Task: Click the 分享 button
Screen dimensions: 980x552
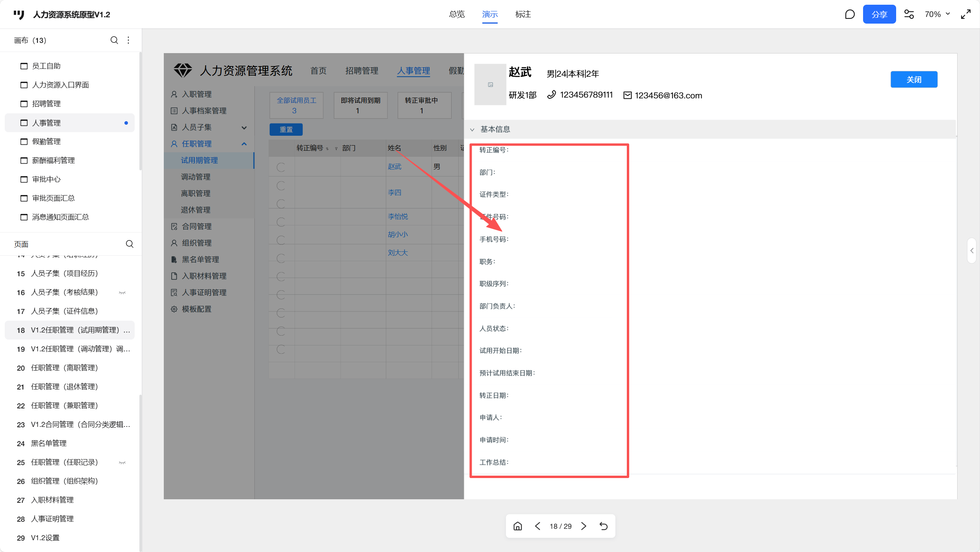Action: (879, 15)
